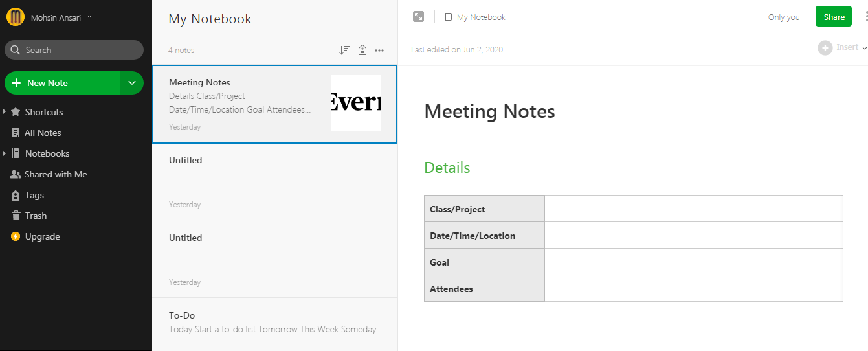The width and height of the screenshot is (868, 351).
Task: Click the My Notebook breadcrumb link
Action: click(480, 17)
